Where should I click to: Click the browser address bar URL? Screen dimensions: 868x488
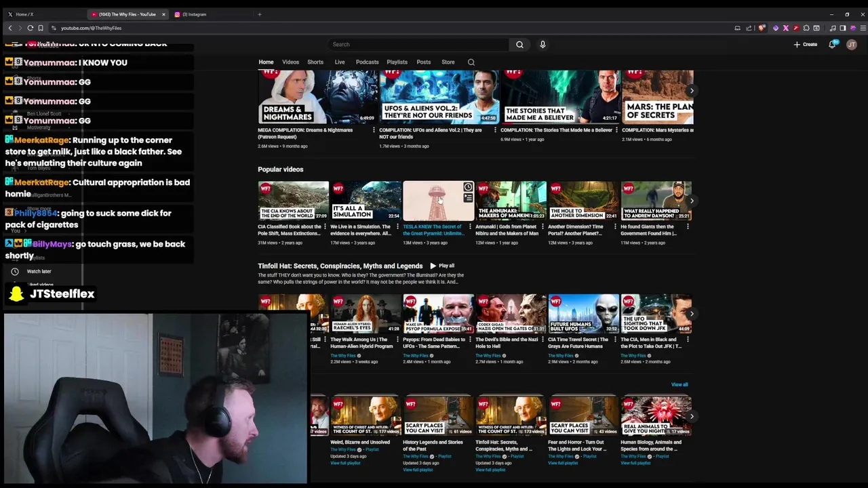pos(91,28)
